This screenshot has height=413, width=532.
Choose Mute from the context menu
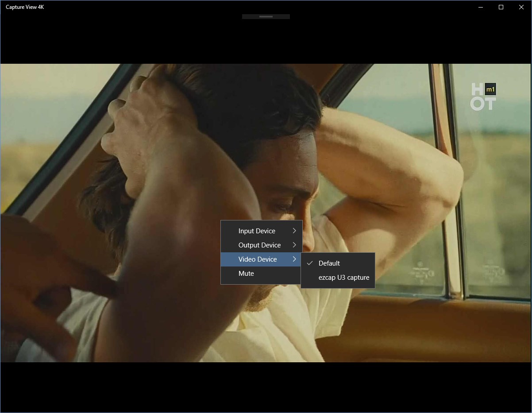pyautogui.click(x=261, y=274)
